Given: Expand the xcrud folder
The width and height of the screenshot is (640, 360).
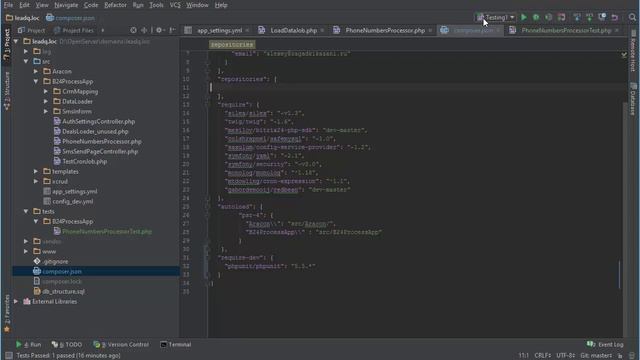Looking at the screenshot, I should [36, 181].
